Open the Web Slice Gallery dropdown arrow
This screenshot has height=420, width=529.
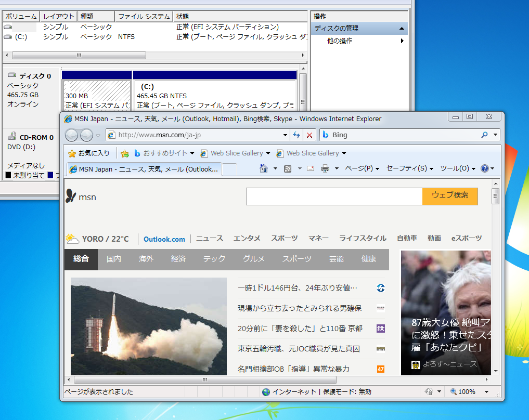pyautogui.click(x=268, y=153)
